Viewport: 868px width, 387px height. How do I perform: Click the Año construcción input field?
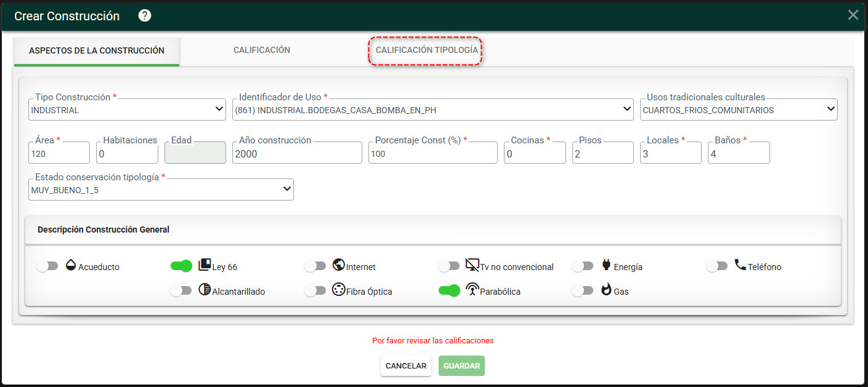tap(297, 153)
